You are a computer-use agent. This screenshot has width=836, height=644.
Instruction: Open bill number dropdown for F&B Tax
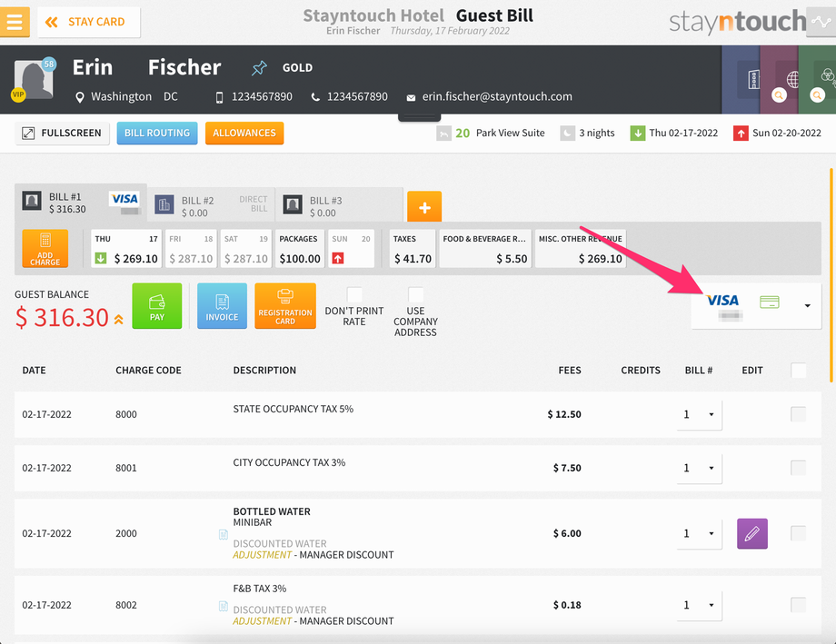coord(699,605)
